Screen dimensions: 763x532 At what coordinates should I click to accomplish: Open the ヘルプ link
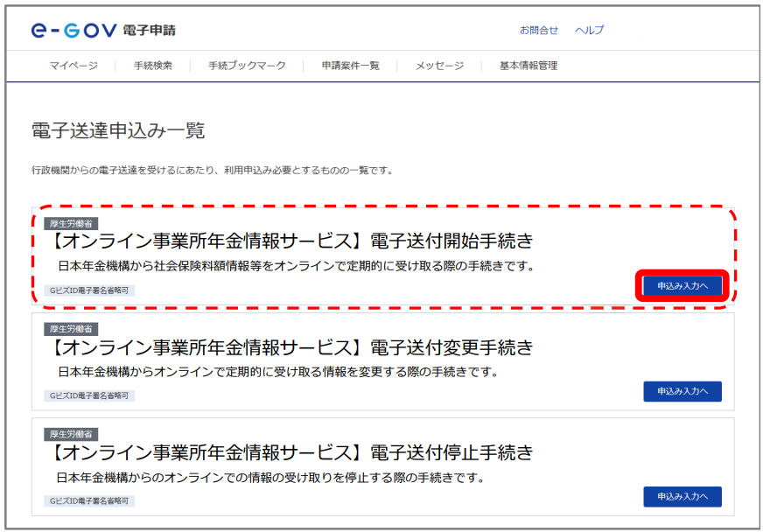pyautogui.click(x=589, y=31)
